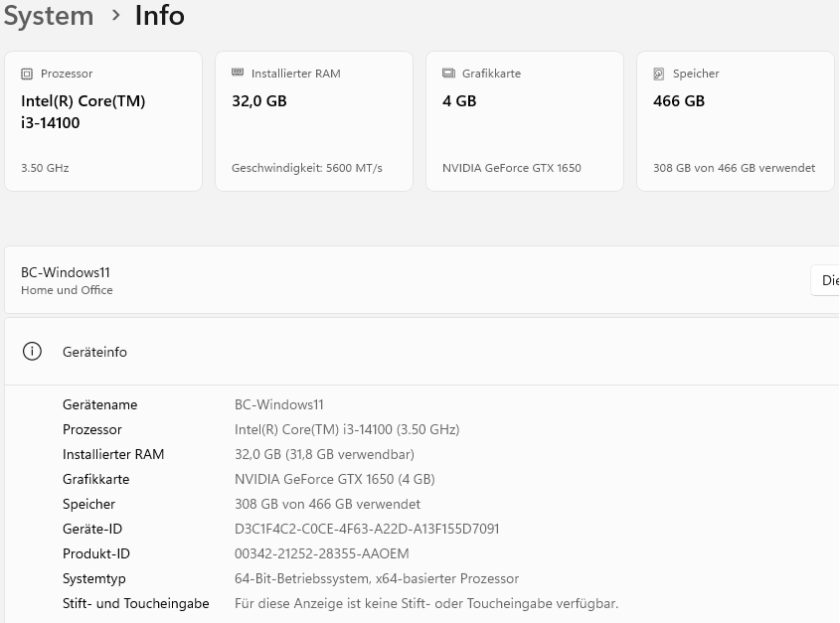840x623 pixels.
Task: Click the BC-Windows11 value in the Gerätename row
Action: pyautogui.click(x=279, y=404)
